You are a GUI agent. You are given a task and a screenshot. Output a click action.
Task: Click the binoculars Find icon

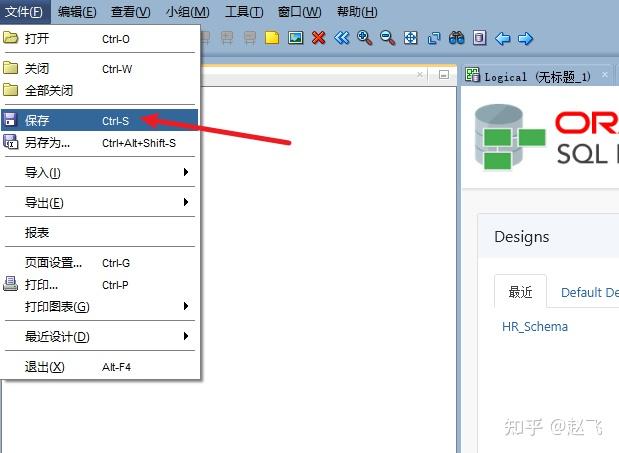coord(456,38)
